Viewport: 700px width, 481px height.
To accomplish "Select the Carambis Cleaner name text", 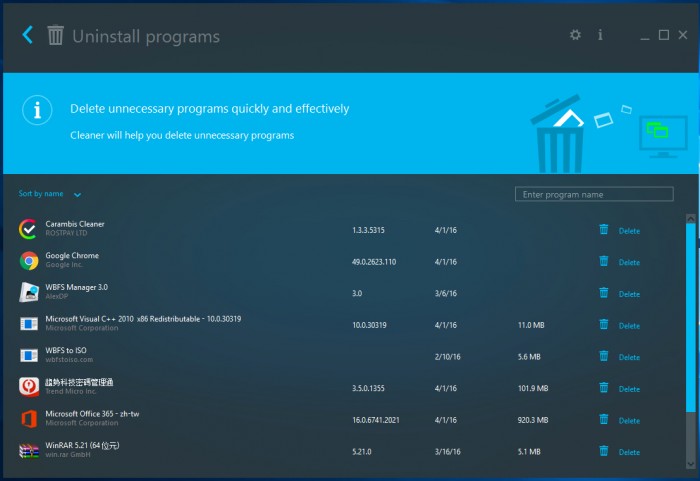I will click(75, 224).
